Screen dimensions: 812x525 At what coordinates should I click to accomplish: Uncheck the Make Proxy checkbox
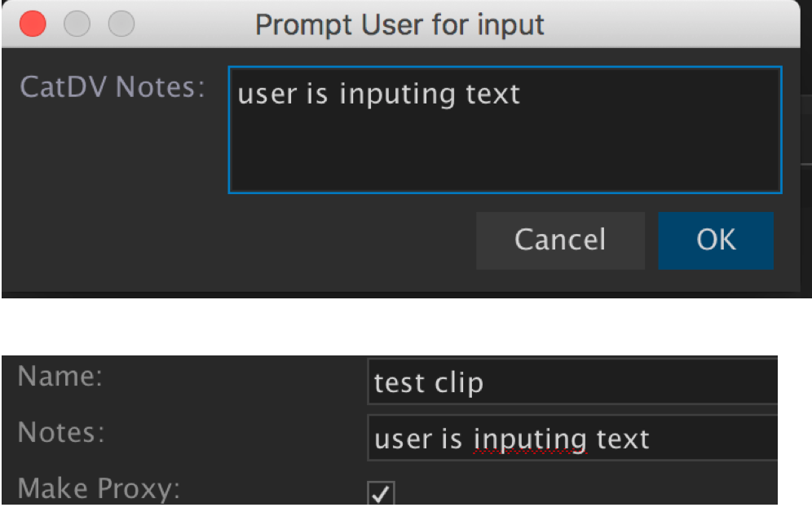tap(382, 493)
